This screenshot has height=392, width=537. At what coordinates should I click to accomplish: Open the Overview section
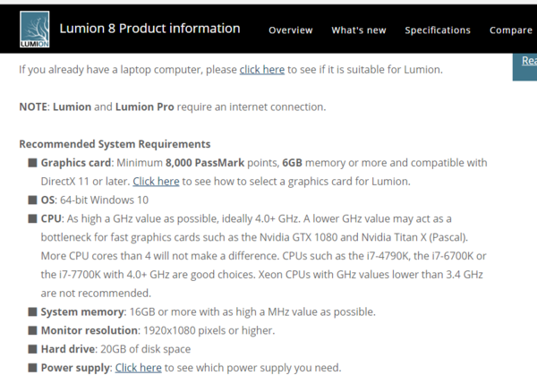pos(291,30)
